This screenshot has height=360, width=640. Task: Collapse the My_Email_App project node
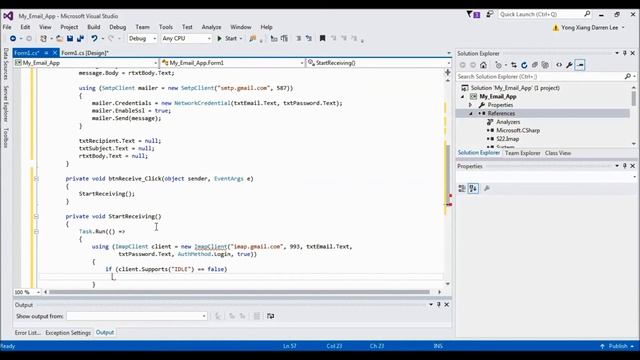462,97
